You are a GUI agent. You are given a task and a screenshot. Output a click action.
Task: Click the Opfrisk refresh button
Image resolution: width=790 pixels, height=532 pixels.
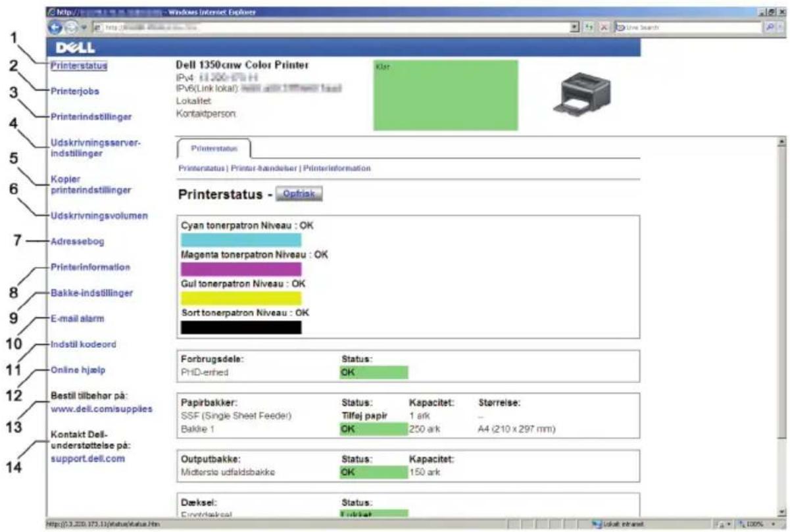(299, 195)
